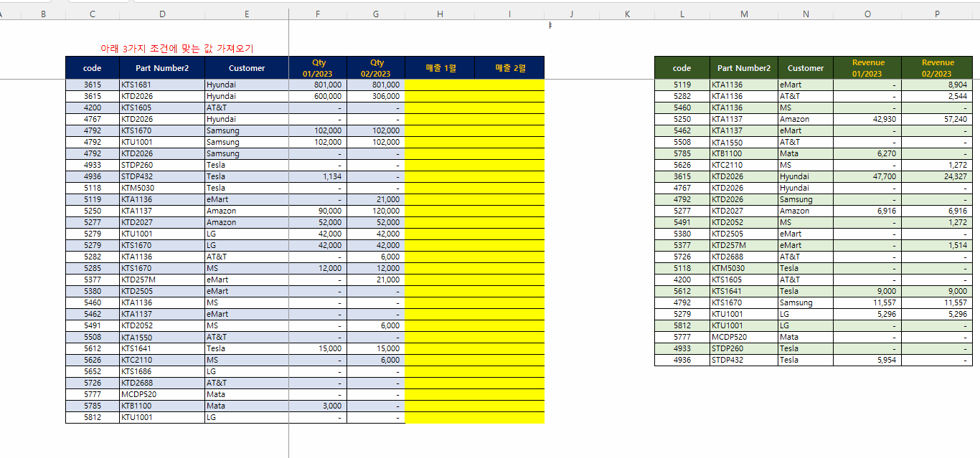Click yellow 매출 2월 cell in code 5285 row

click(x=509, y=268)
